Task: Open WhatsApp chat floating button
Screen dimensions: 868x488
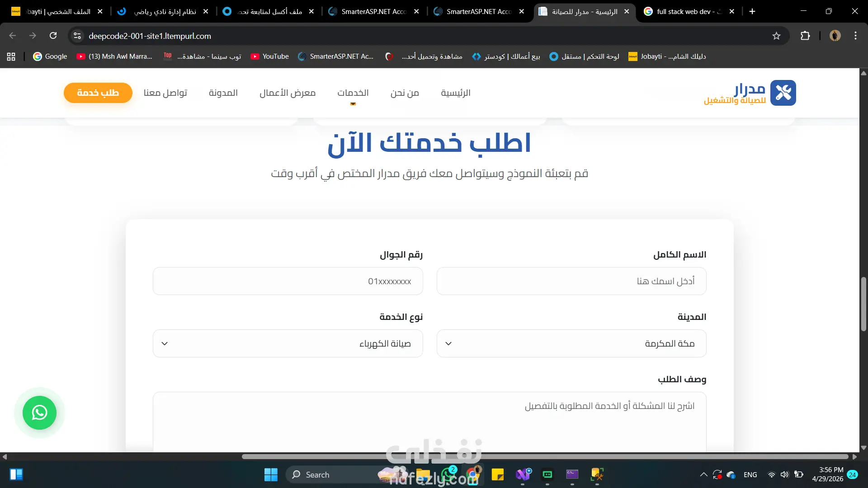Action: point(40,413)
